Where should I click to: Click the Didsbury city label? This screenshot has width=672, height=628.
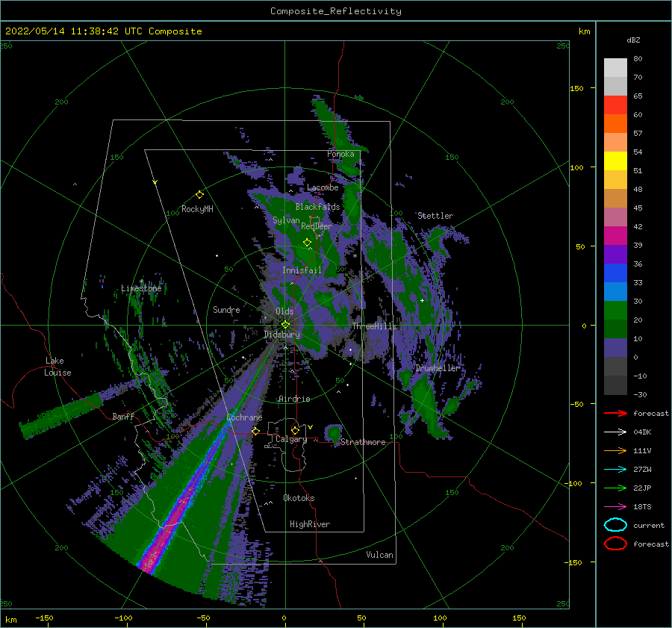click(x=281, y=335)
